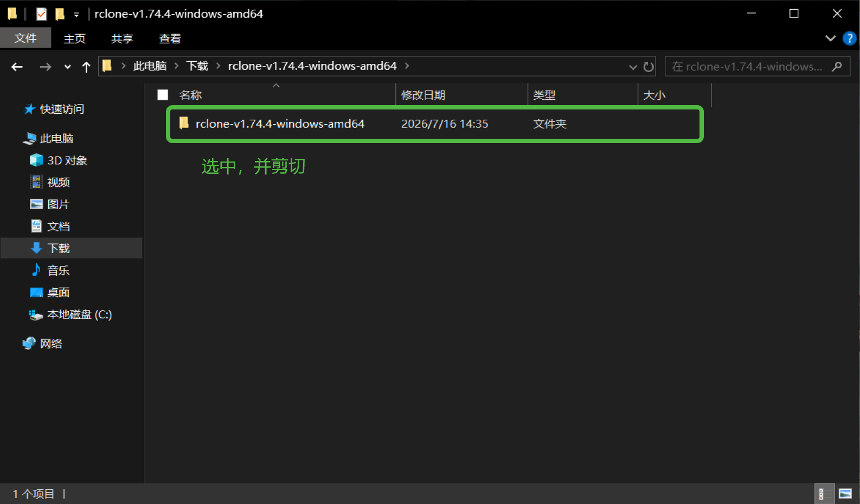Refresh the current folder view

pyautogui.click(x=649, y=67)
